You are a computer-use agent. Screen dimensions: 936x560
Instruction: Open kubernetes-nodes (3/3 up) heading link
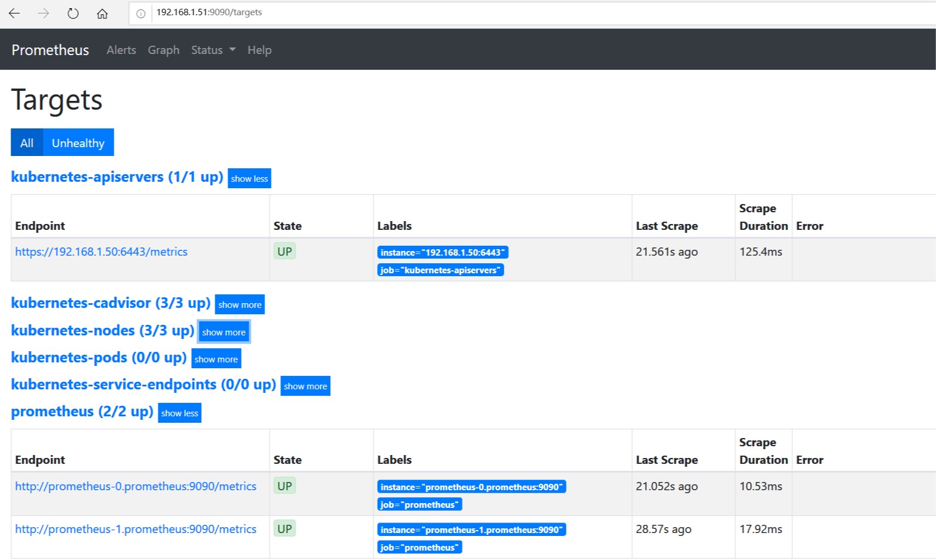coord(103,331)
